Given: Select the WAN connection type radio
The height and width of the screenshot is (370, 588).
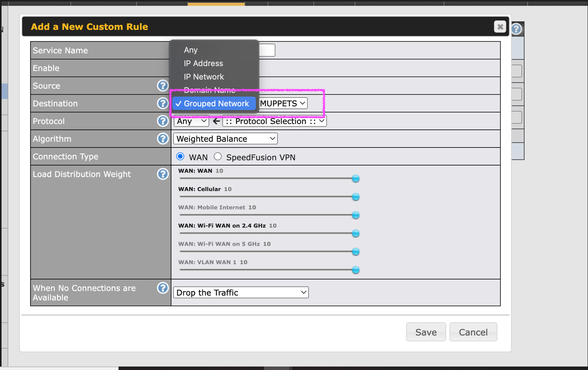Looking at the screenshot, I should pyautogui.click(x=180, y=156).
